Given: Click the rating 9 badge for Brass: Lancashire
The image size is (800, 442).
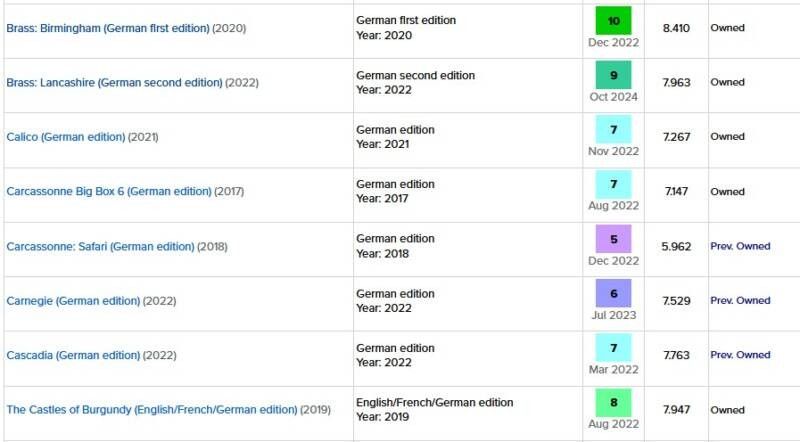Looking at the screenshot, I should tap(613, 75).
